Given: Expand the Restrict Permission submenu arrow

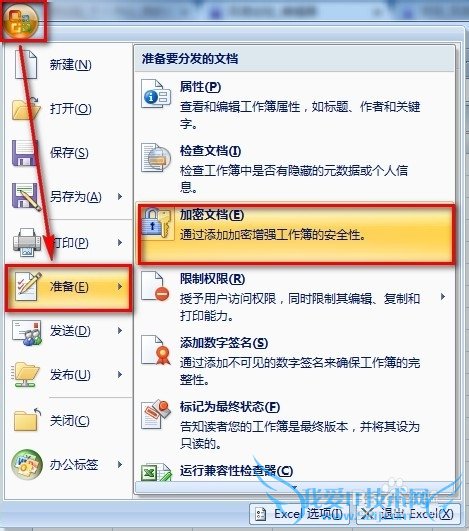Looking at the screenshot, I should tap(443, 297).
